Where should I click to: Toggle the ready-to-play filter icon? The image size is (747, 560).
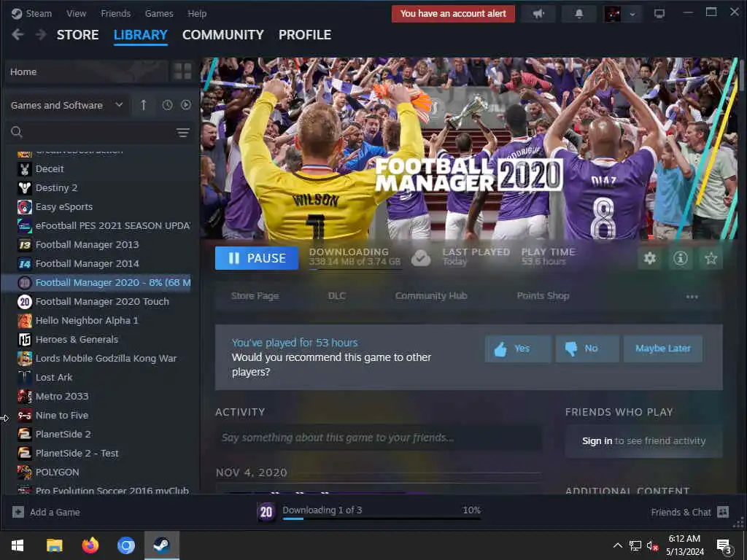[x=186, y=105]
